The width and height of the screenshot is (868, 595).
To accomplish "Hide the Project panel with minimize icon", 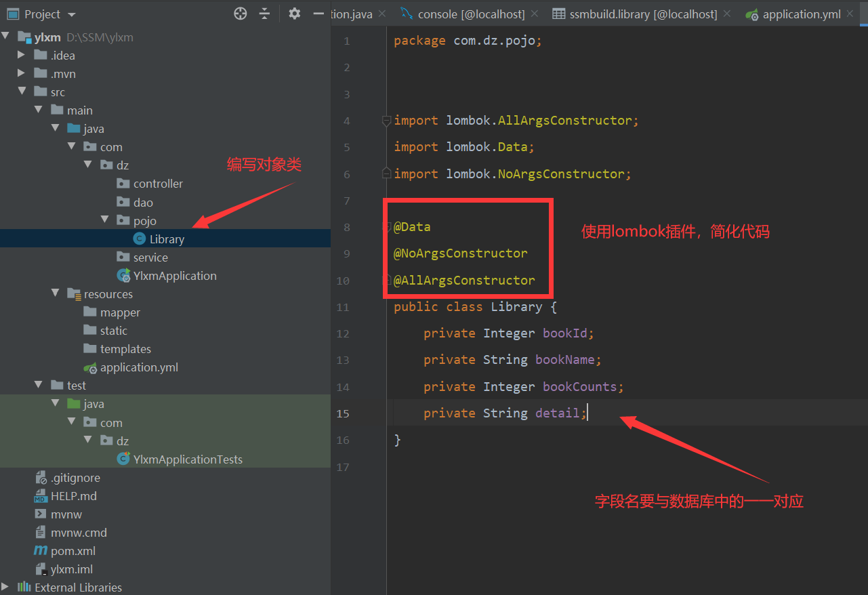I will [x=318, y=14].
